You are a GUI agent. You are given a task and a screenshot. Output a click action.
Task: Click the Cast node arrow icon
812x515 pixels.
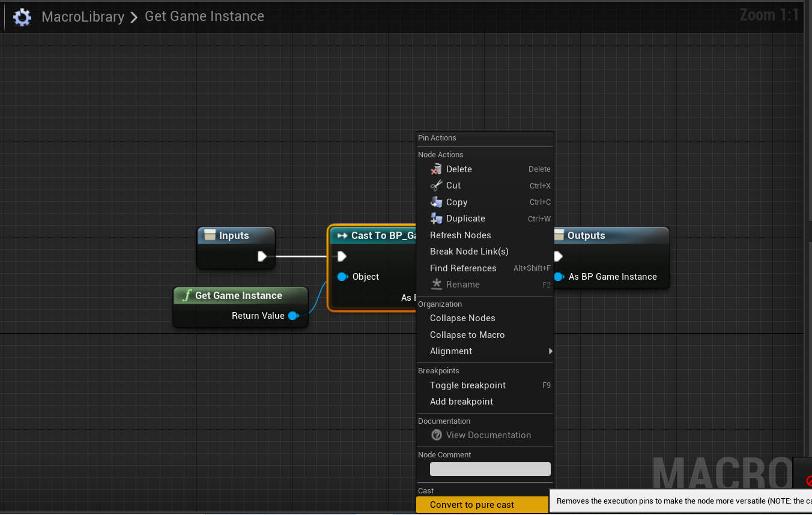342,235
